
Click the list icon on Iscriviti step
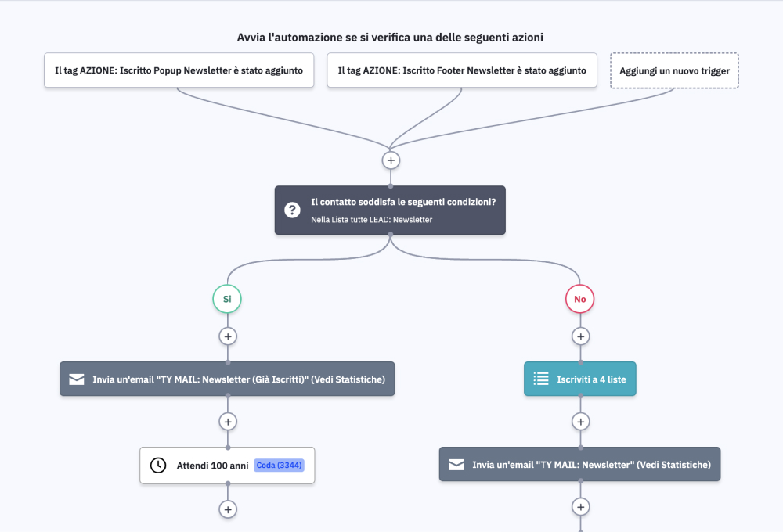pos(541,379)
